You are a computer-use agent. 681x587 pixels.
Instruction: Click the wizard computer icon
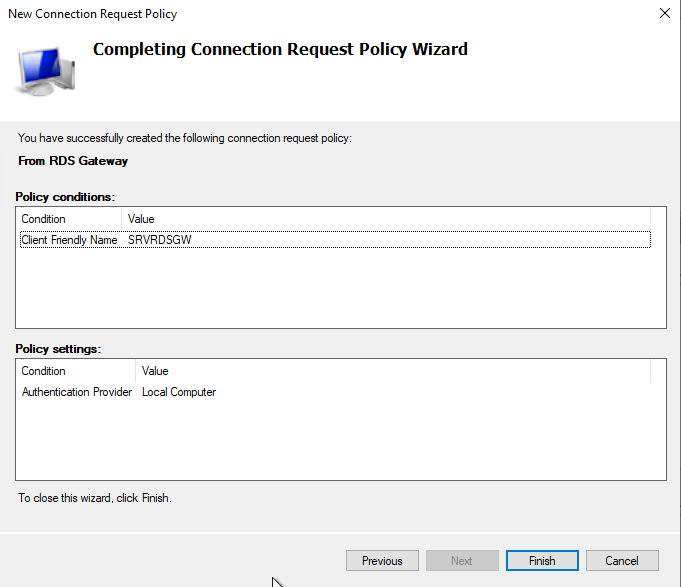45,71
